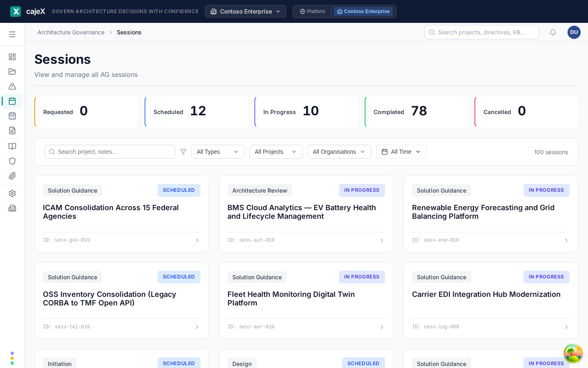This screenshot has height=368, width=588.
Task: Click the Search project, notes field
Action: pyautogui.click(x=110, y=152)
